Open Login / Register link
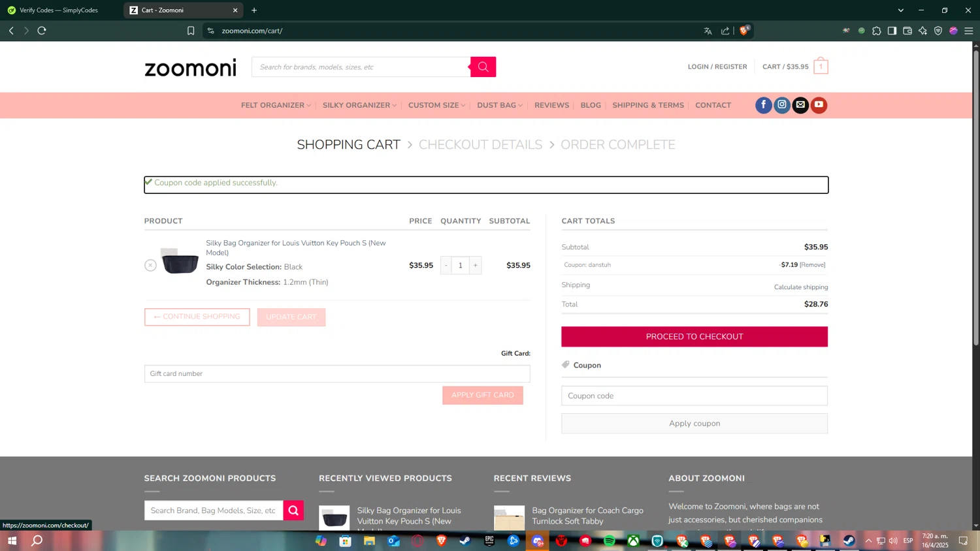This screenshot has height=551, width=980. [717, 67]
